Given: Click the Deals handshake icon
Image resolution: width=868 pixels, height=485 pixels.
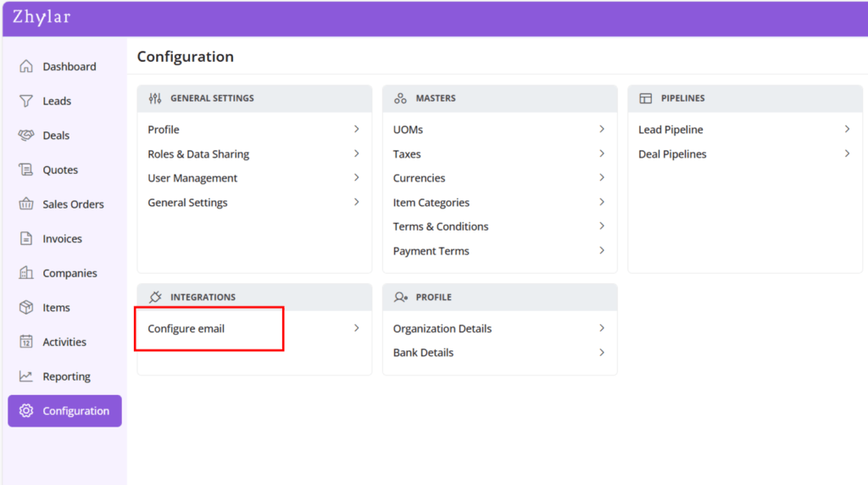Looking at the screenshot, I should click(x=26, y=136).
